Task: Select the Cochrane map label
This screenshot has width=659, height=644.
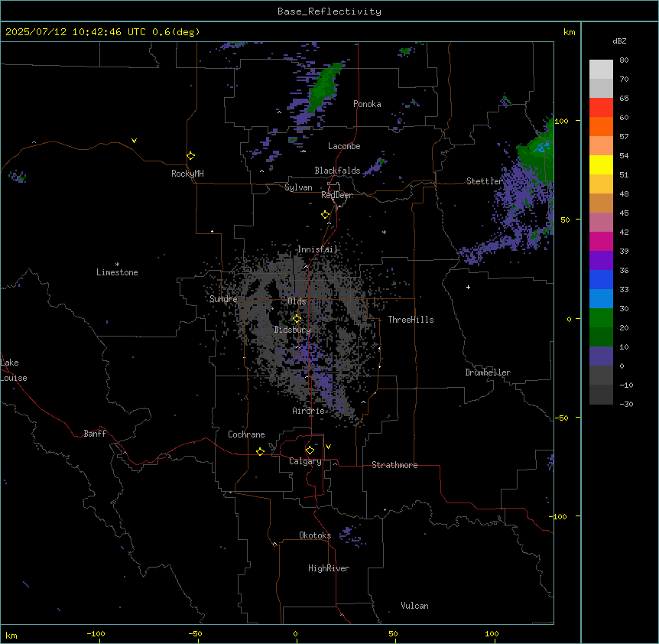Action: pyautogui.click(x=246, y=434)
